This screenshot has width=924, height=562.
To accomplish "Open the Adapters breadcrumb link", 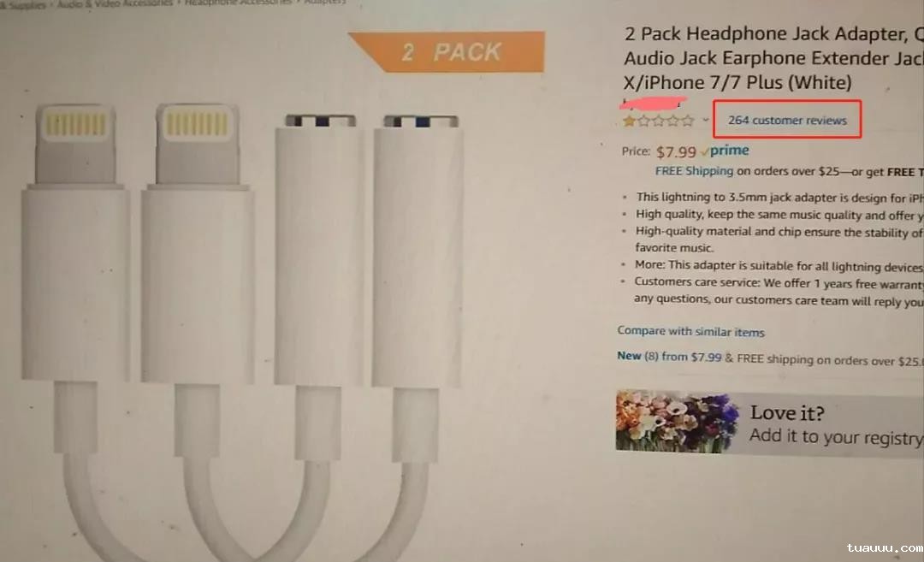I will coord(325,2).
